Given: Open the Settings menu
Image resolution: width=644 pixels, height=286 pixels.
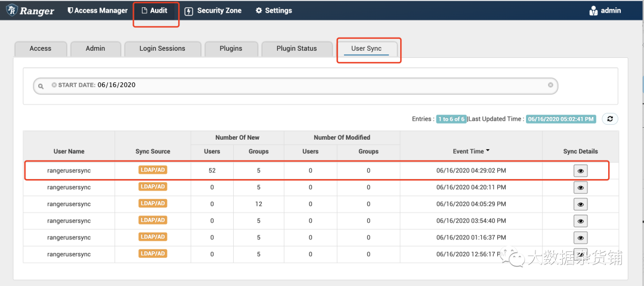Looking at the screenshot, I should (274, 11).
